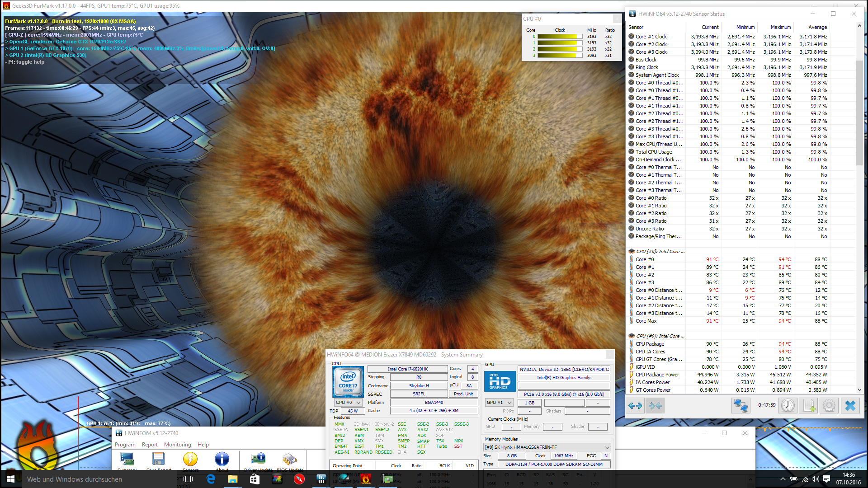This screenshot has height=488, width=868.
Task: Launch Microsoft Edge from taskbar
Action: click(x=211, y=479)
